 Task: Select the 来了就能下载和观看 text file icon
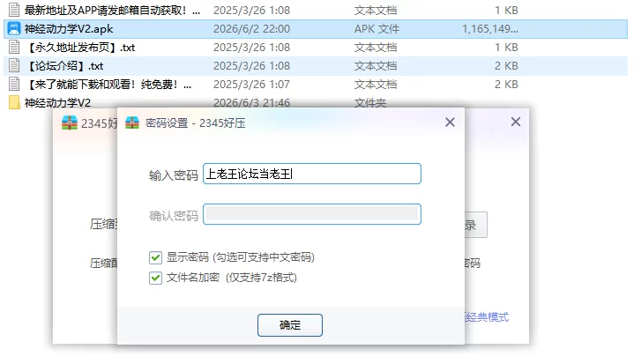[14, 84]
